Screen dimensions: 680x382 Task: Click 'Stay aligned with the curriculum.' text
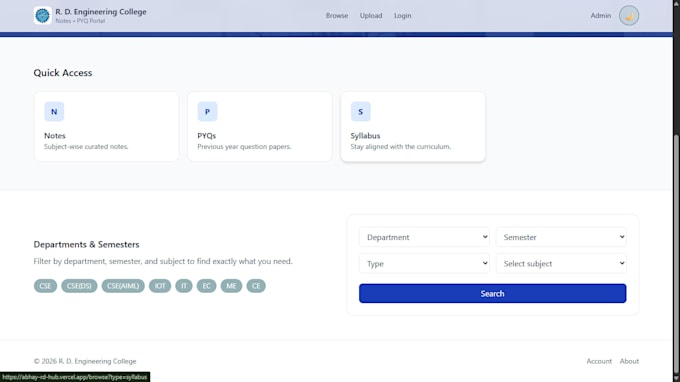point(401,147)
